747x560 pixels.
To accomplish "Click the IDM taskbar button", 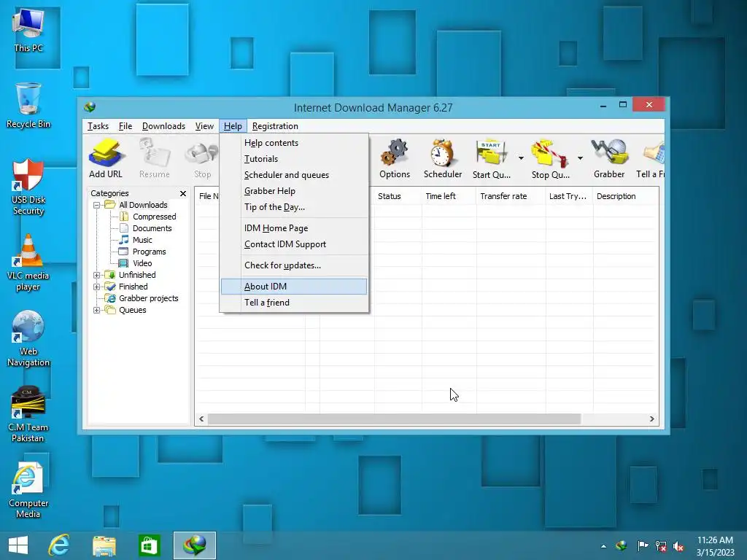I will 194,545.
